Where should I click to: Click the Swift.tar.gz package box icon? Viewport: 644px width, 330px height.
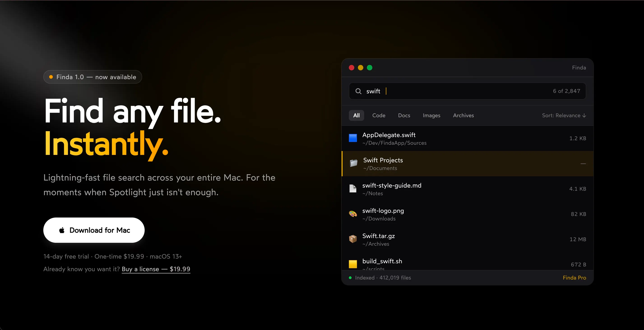[x=353, y=239]
